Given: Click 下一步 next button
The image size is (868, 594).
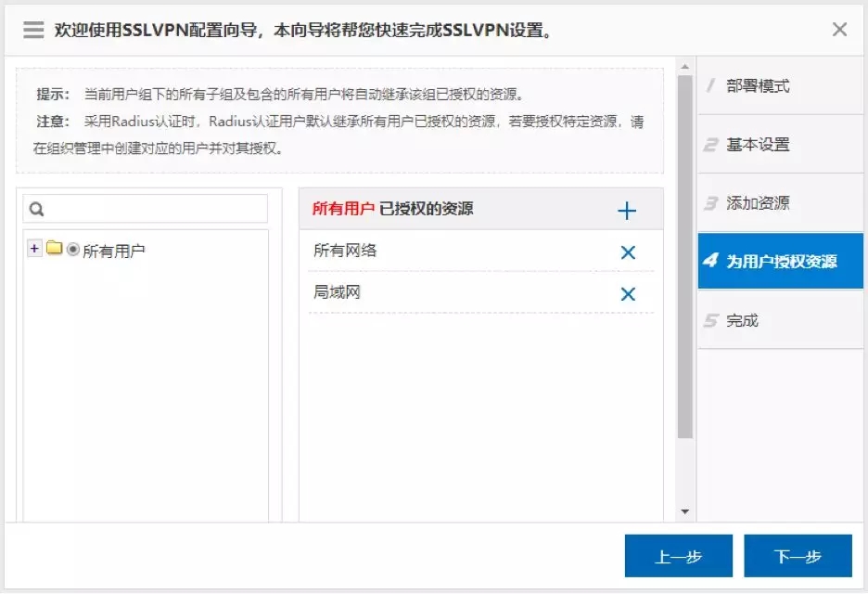Looking at the screenshot, I should [x=798, y=557].
